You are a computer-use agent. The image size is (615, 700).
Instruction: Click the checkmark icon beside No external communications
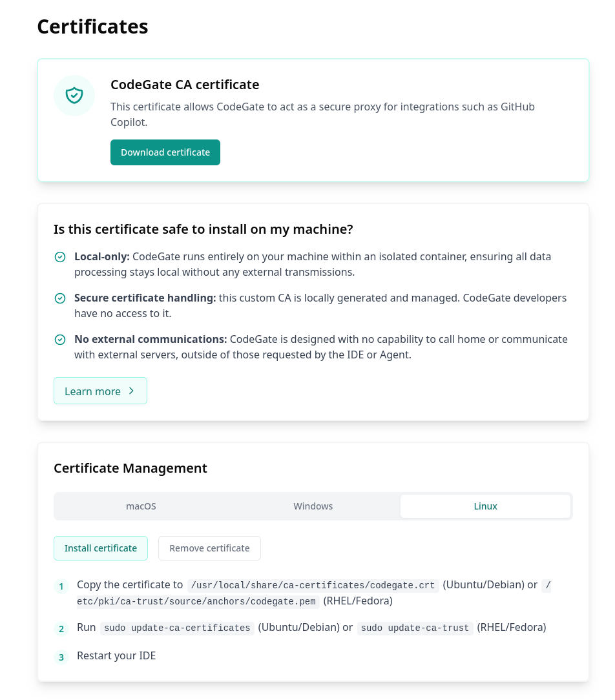[60, 339]
